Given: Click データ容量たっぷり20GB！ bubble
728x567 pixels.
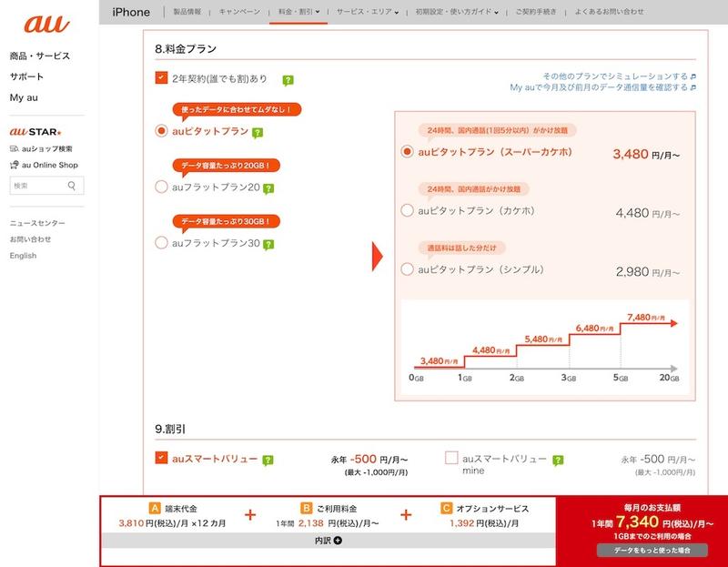Looking at the screenshot, I should click(226, 166).
